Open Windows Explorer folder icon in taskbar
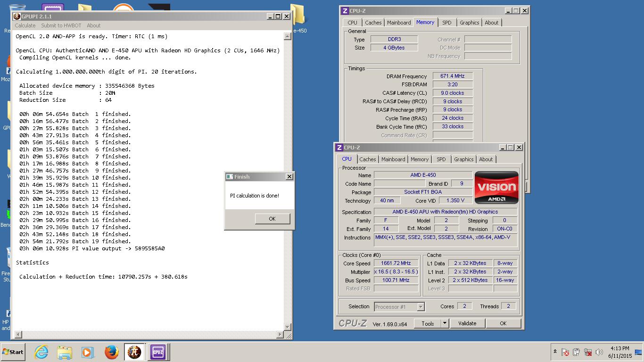The width and height of the screenshot is (644, 362). pos(64,352)
